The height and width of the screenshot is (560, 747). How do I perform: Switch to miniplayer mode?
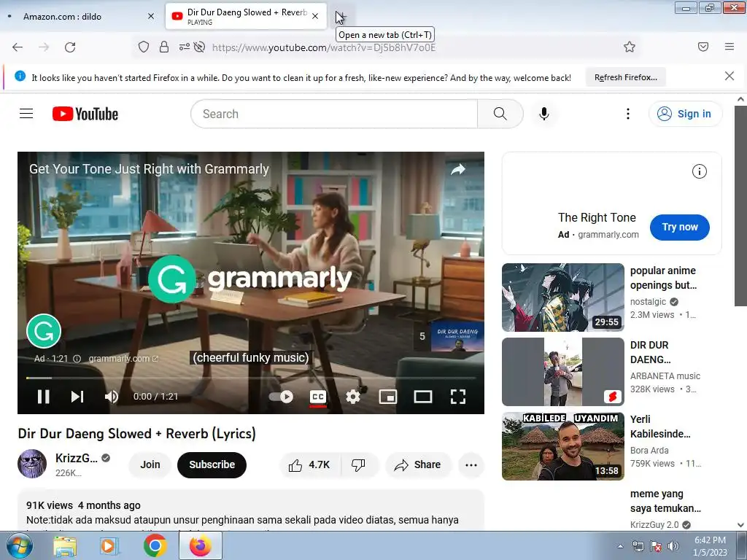pos(388,397)
